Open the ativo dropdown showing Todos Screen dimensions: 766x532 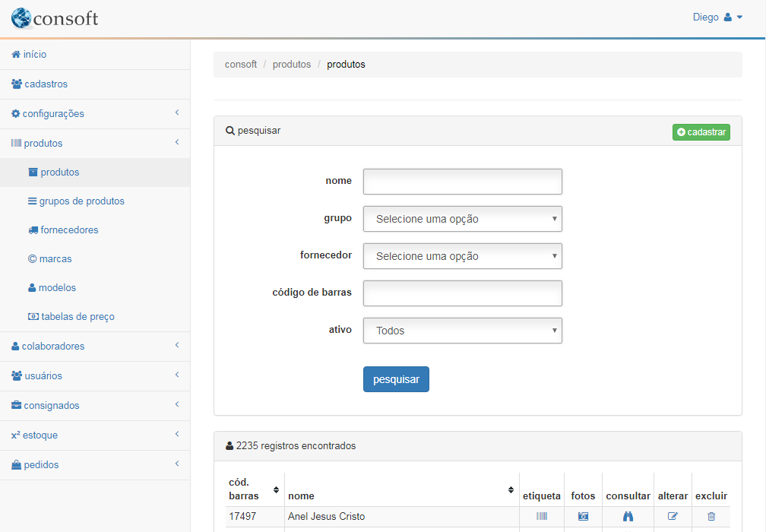pos(462,331)
